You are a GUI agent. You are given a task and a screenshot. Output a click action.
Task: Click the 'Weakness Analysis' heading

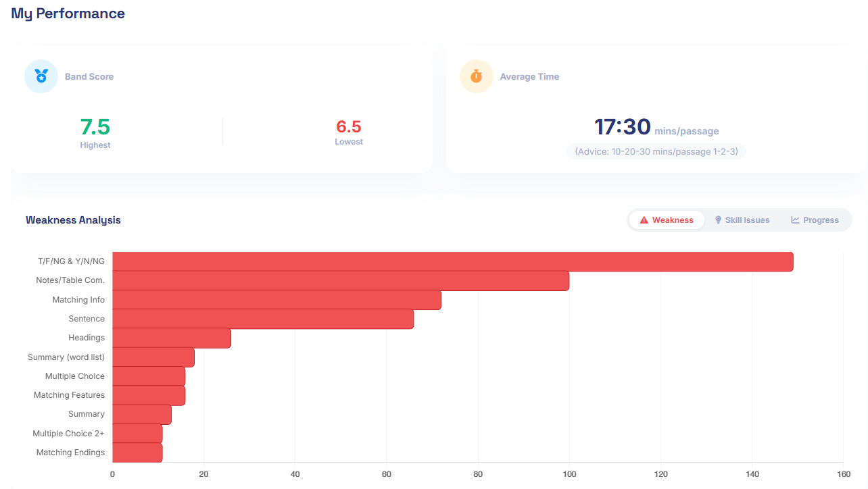(73, 220)
